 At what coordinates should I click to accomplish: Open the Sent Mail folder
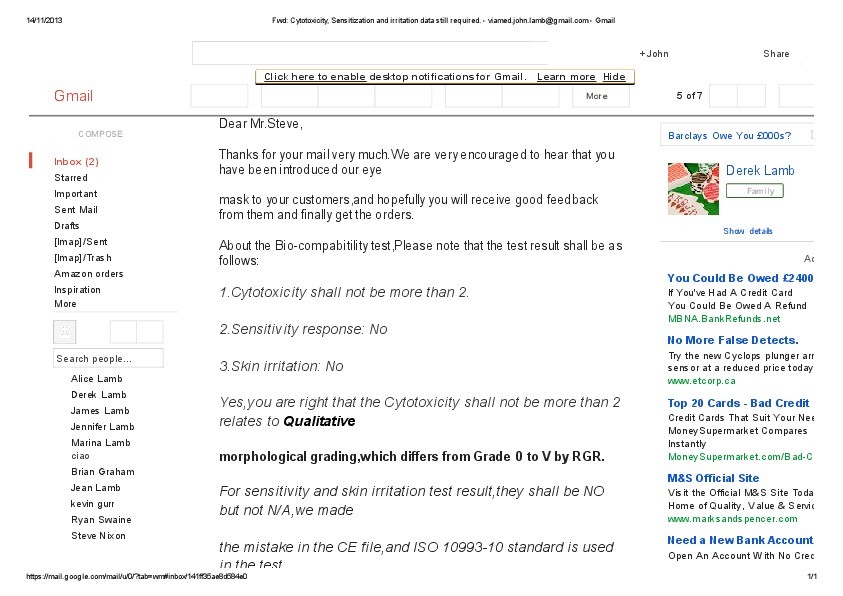point(76,210)
